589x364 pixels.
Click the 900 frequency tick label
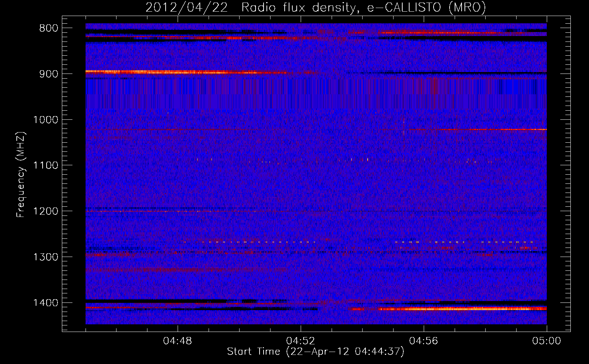49,74
